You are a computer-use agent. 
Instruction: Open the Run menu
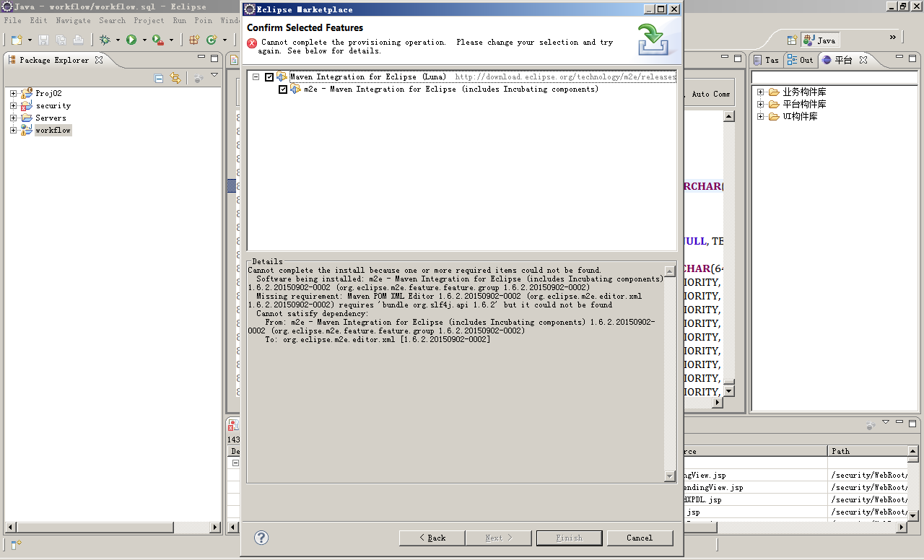coord(179,21)
